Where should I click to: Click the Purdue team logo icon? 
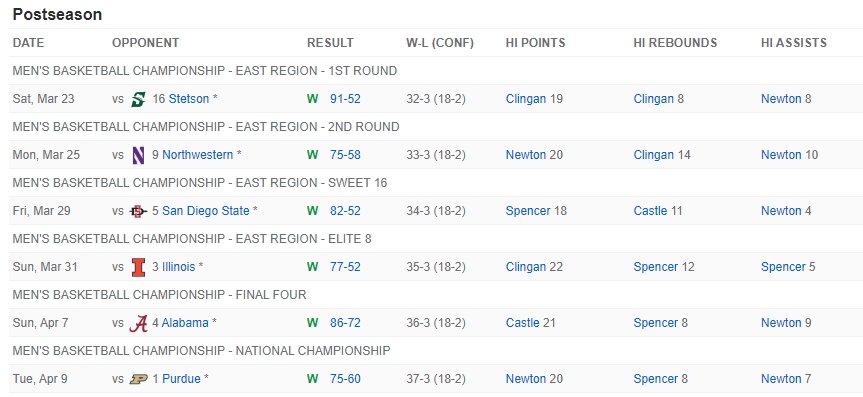coord(138,379)
